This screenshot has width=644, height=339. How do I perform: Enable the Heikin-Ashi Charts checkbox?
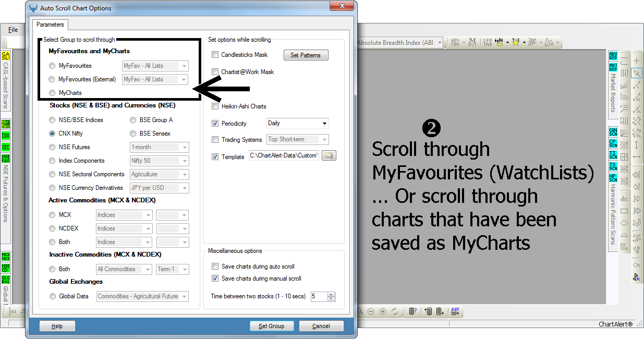tap(215, 106)
